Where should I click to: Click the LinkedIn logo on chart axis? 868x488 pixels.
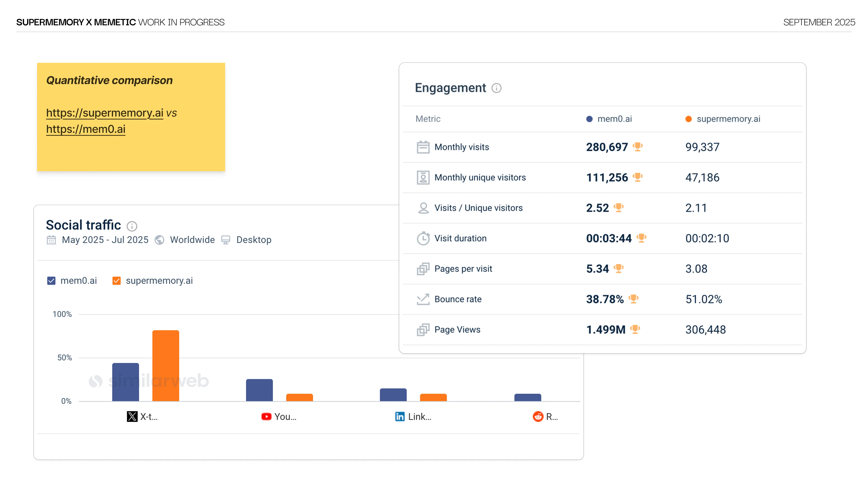(x=400, y=417)
